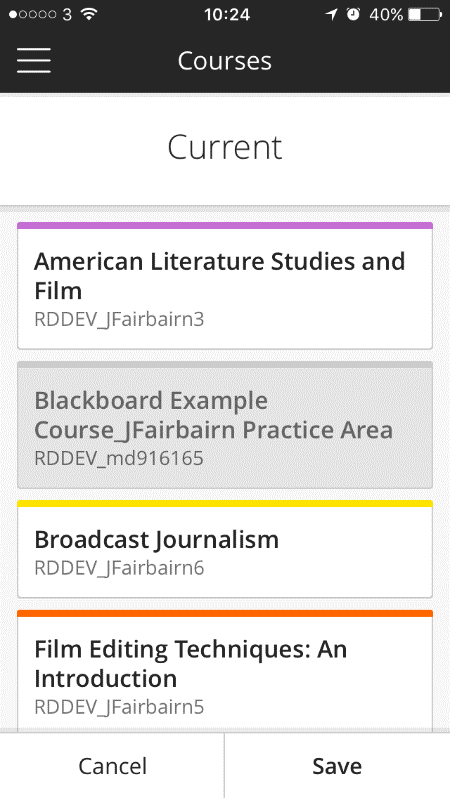Image resolution: width=450 pixels, height=798 pixels.
Task: Tap the carrier name 3
Action: (67, 14)
